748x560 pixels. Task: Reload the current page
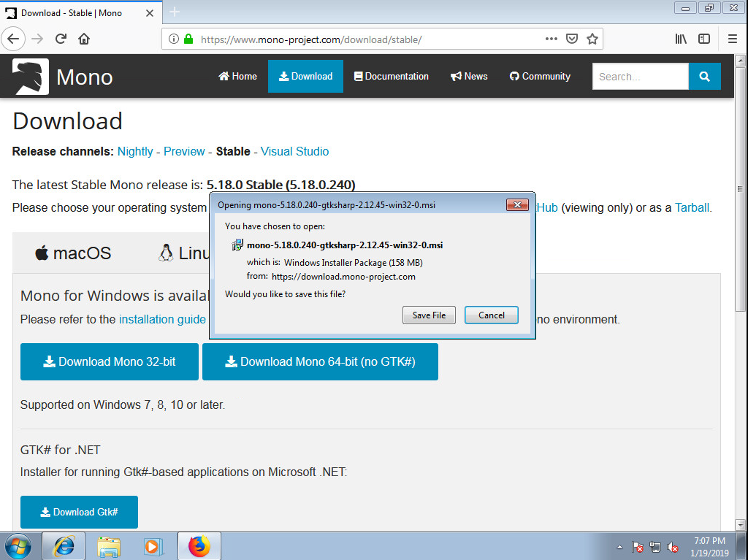pos(61,39)
